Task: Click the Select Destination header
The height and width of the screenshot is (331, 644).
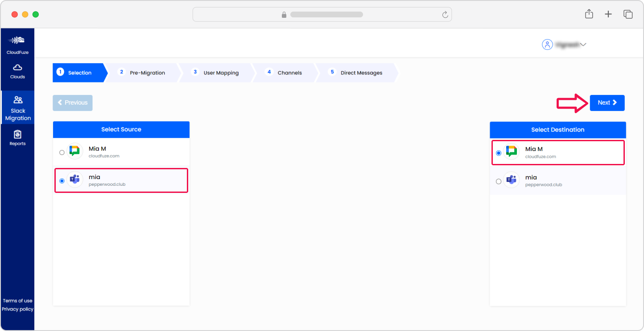Action: pos(558,130)
